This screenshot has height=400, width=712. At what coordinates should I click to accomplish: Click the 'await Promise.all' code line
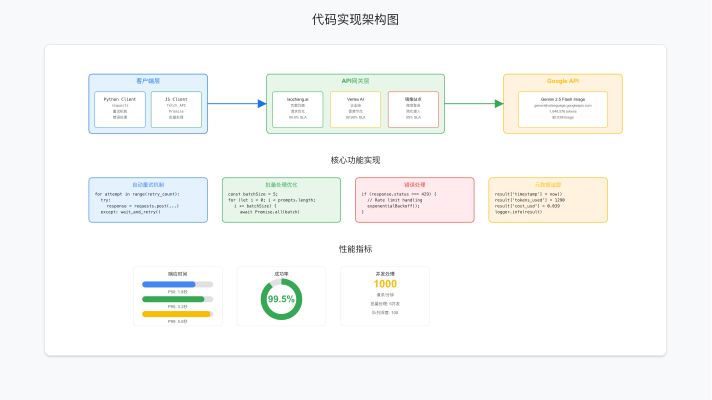tap(270, 212)
